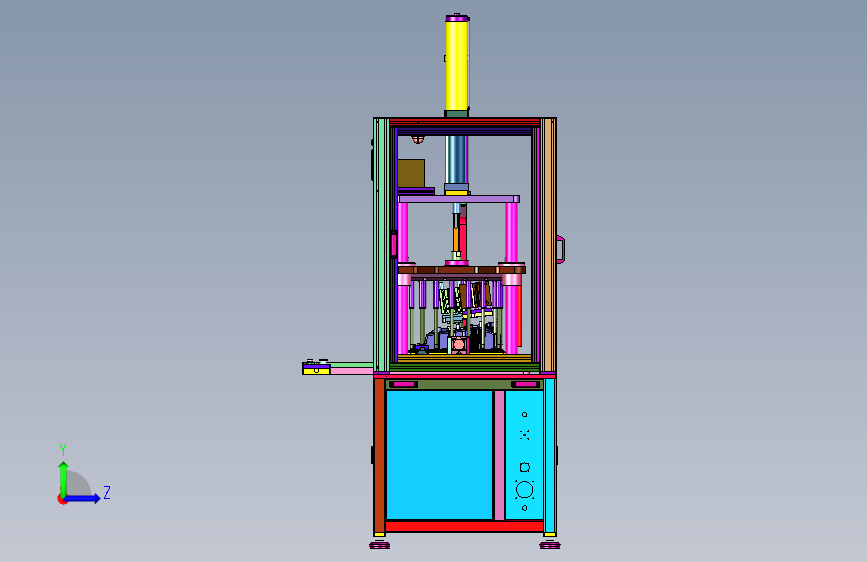Click the blue Z axis arrow of the triad
The width and height of the screenshot is (867, 562).
(x=83, y=498)
